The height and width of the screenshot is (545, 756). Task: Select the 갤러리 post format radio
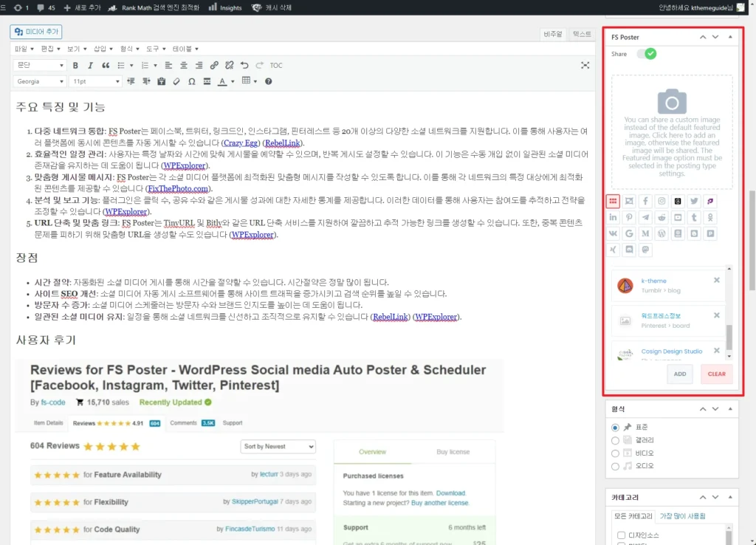(615, 440)
